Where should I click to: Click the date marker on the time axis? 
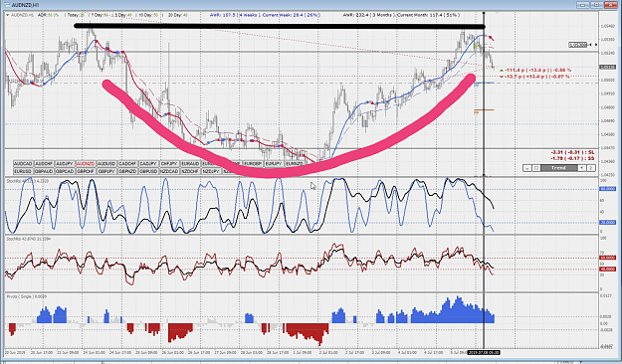click(484, 352)
